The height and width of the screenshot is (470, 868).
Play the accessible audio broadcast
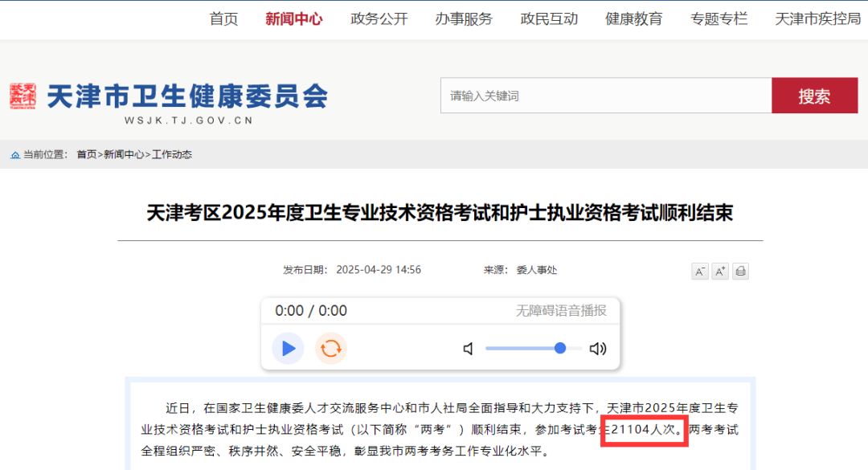tap(288, 349)
